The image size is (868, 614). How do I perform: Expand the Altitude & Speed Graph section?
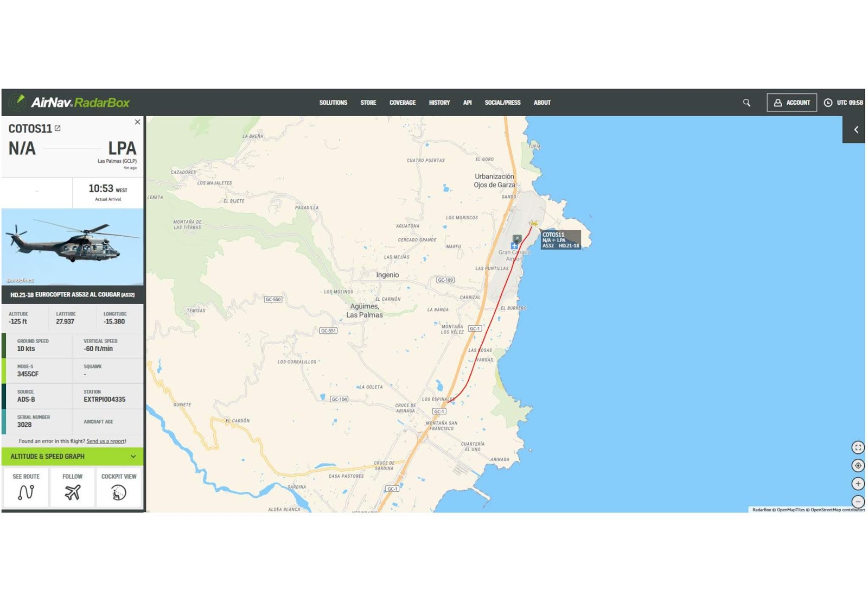pos(73,457)
